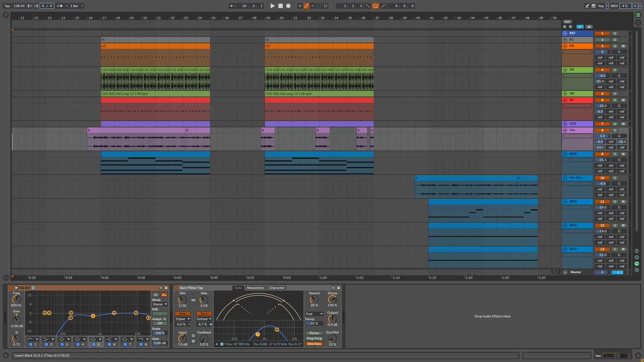Screen dimensions: 644x362
Task: Show or hide the EQ Def device chain
Action: tap(16, 288)
